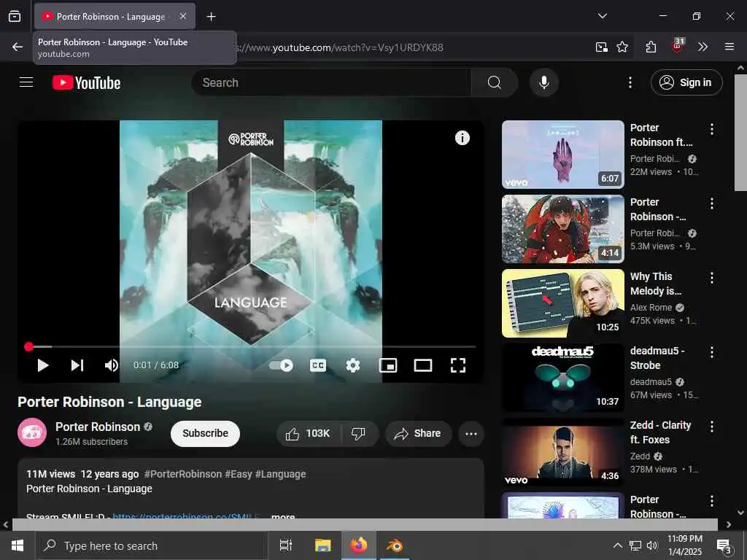The height and width of the screenshot is (560, 747).
Task: Open a new browser tab
Action: (x=211, y=17)
